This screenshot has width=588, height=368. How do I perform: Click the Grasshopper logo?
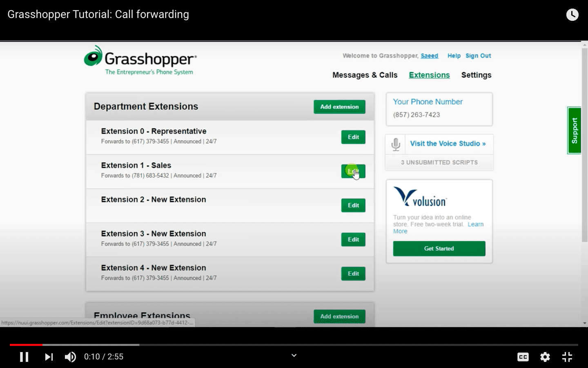tap(140, 61)
